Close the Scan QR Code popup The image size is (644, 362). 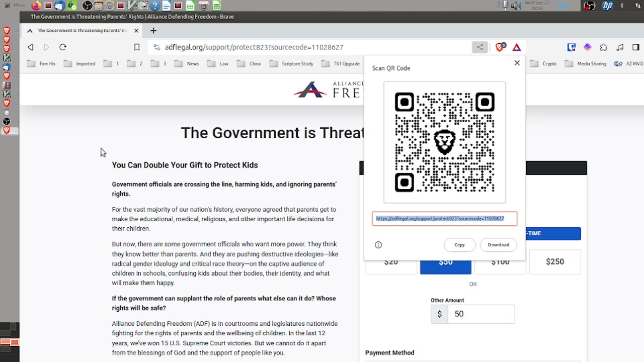point(517,63)
